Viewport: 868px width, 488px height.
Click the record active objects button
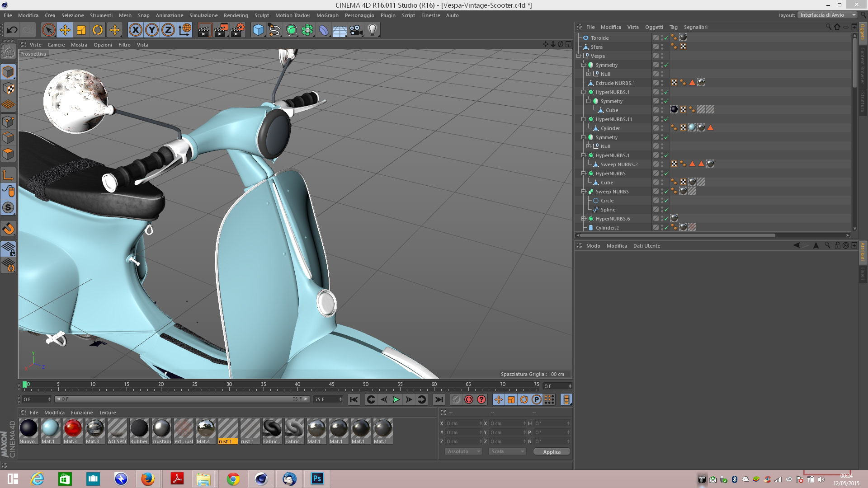[x=456, y=399]
